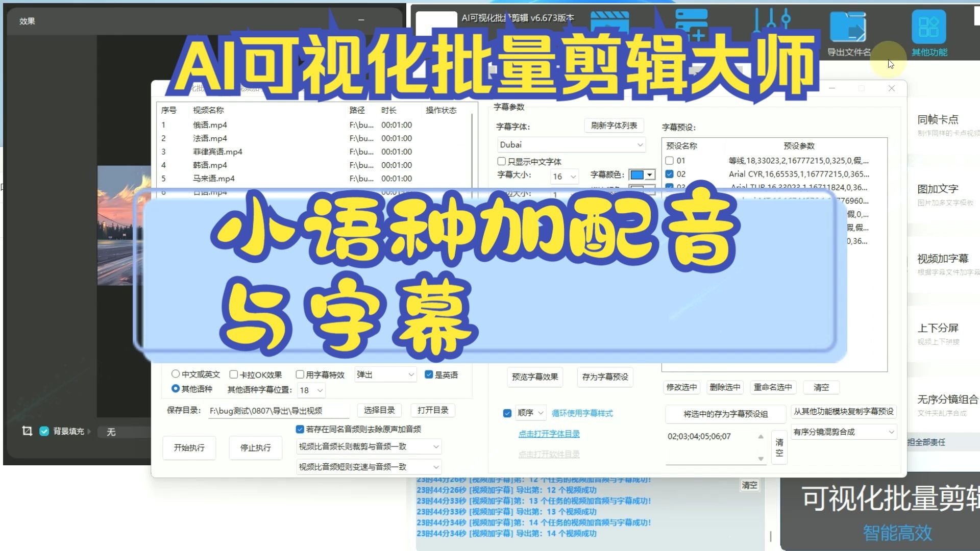Click 选择目录 button
980x551 pixels.
[x=379, y=410]
